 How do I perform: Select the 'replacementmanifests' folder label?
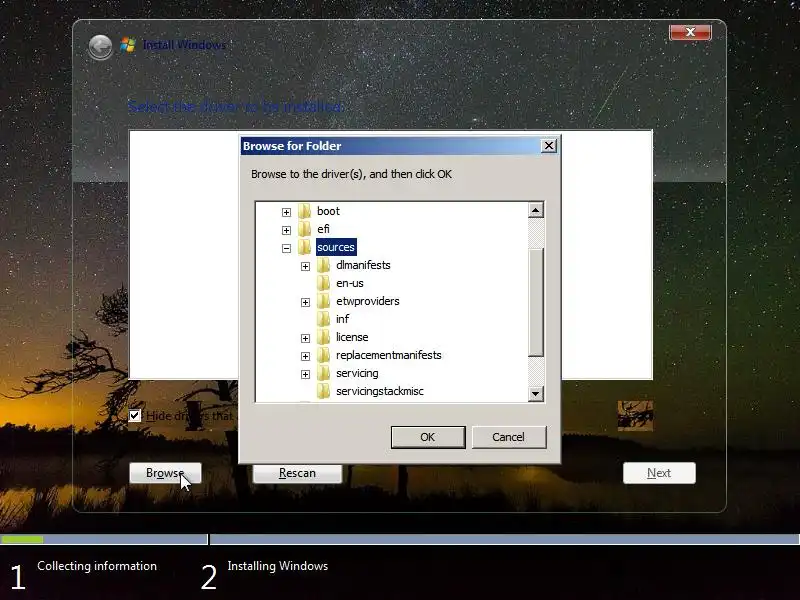[x=389, y=355]
